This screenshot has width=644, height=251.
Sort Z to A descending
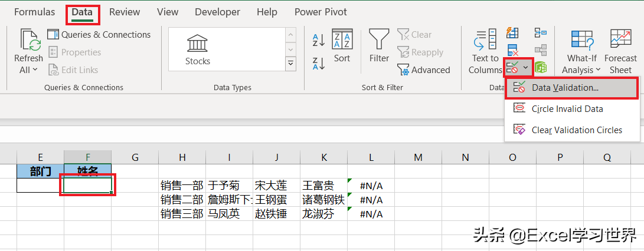(319, 62)
